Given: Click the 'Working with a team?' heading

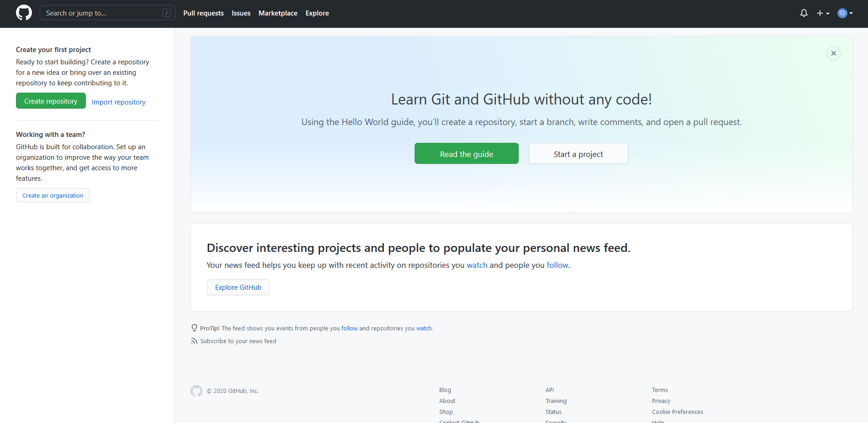Looking at the screenshot, I should point(51,134).
